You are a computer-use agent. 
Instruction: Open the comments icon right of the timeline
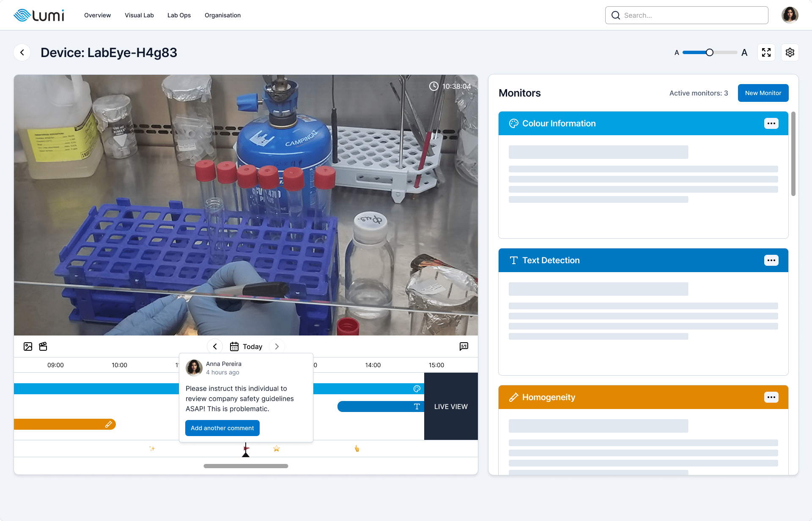point(464,346)
